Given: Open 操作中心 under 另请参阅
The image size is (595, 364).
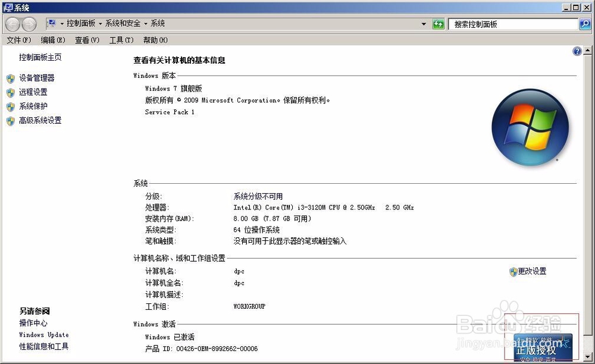Looking at the screenshot, I should point(33,323).
